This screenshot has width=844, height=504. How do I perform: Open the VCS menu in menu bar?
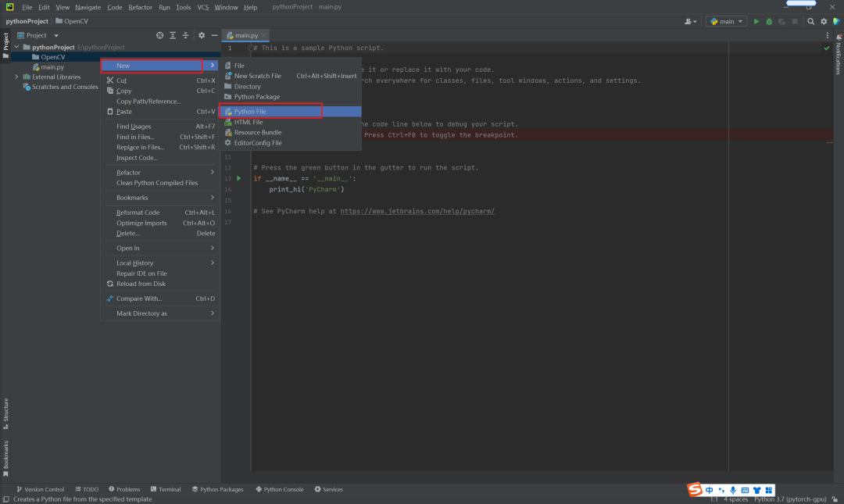(203, 7)
